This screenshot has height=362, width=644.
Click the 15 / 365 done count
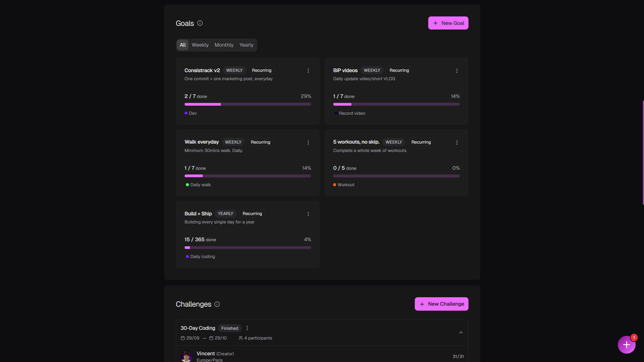tap(200, 240)
